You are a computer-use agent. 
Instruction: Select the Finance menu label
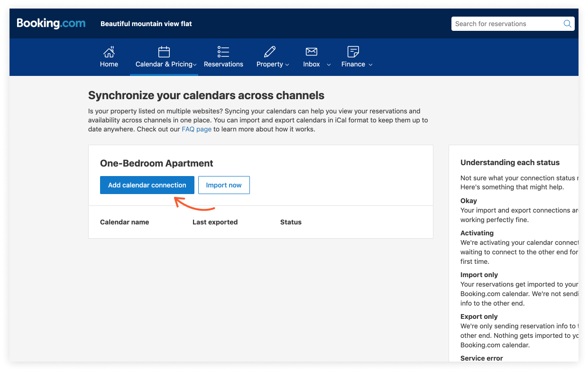pos(353,64)
